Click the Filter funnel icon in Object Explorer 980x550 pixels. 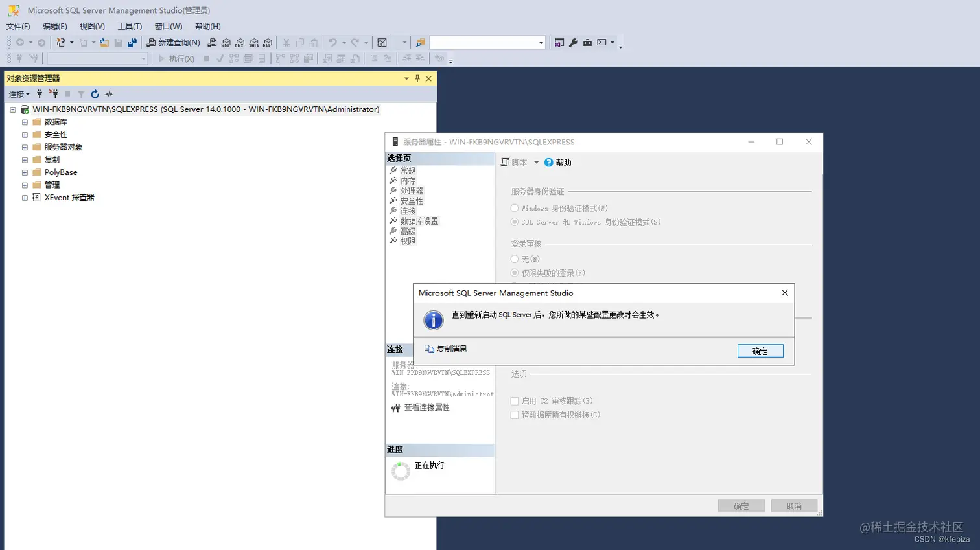[x=81, y=94]
